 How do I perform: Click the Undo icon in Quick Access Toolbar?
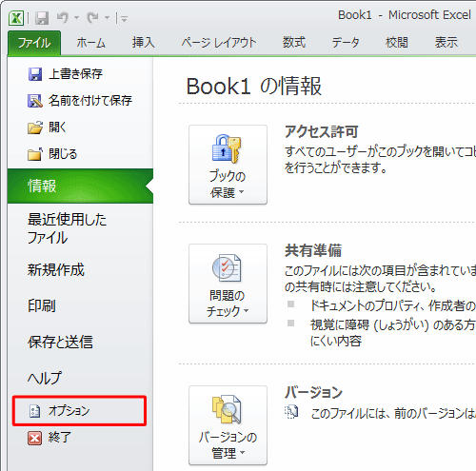click(x=63, y=18)
